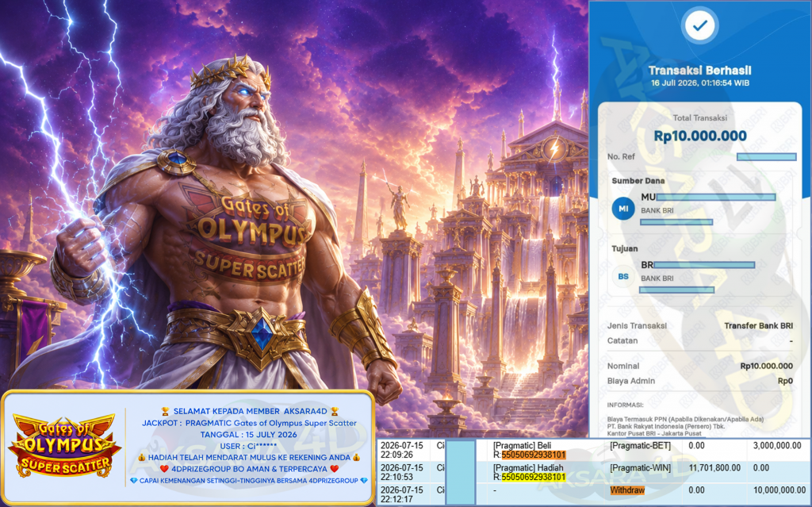
Task: Click the 2026-07-15 22:09:26 timestamp cell
Action: click(x=402, y=450)
